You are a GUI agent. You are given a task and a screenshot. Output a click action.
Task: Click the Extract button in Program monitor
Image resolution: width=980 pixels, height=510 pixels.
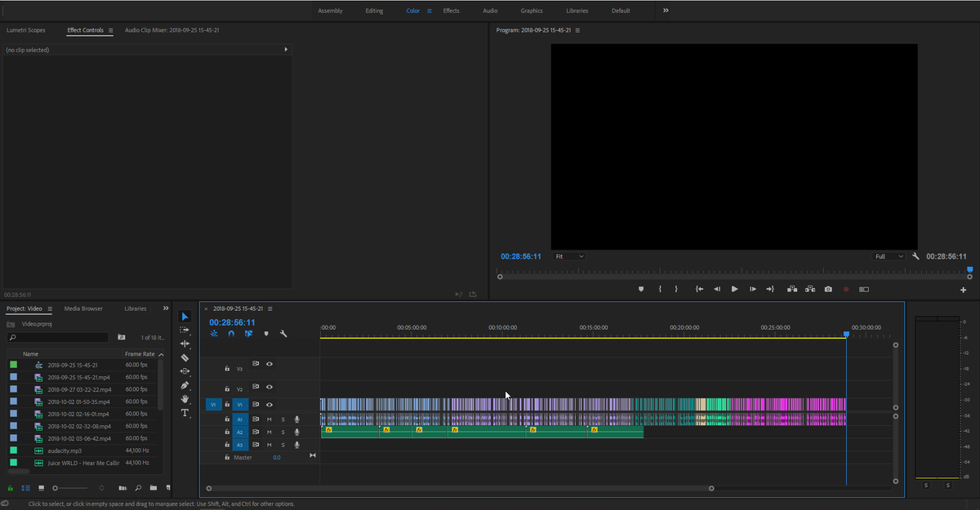coord(810,289)
